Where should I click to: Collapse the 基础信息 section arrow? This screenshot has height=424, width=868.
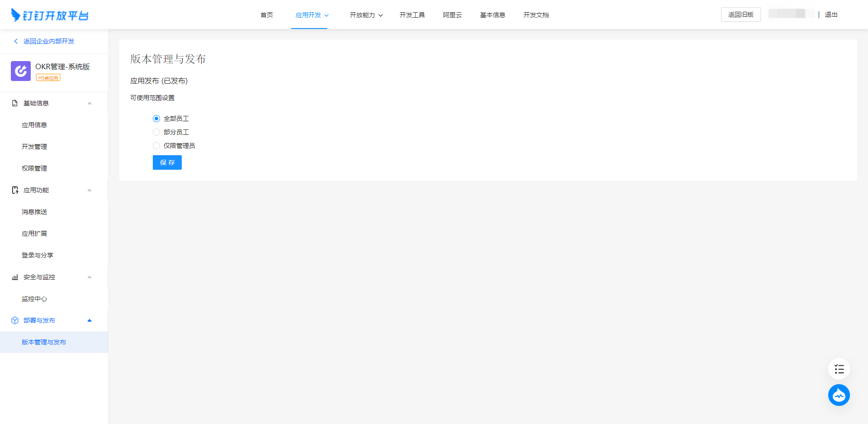click(x=90, y=103)
